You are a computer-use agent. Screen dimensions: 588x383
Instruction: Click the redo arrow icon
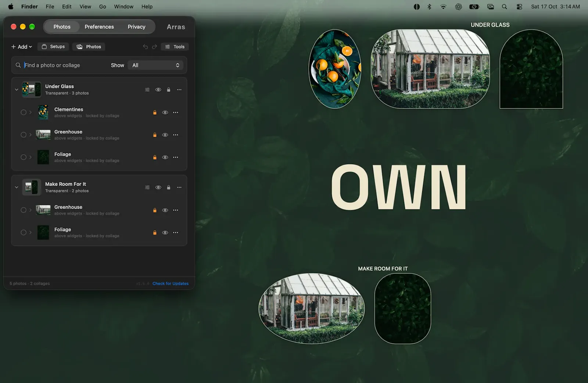point(154,47)
